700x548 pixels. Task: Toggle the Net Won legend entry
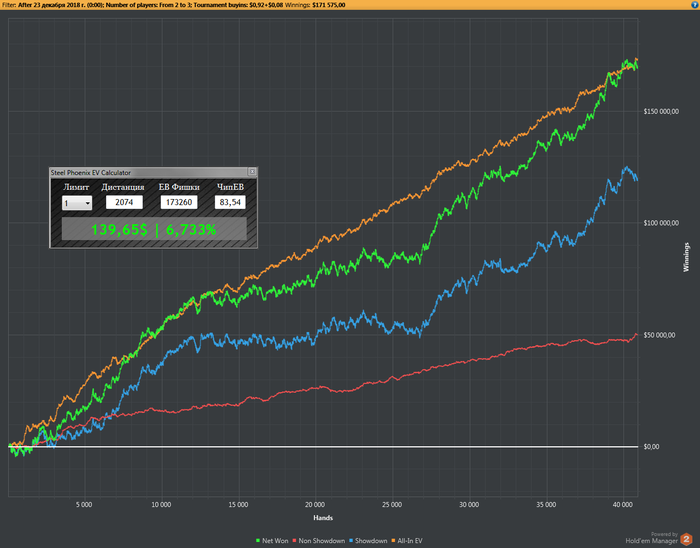pos(272,540)
